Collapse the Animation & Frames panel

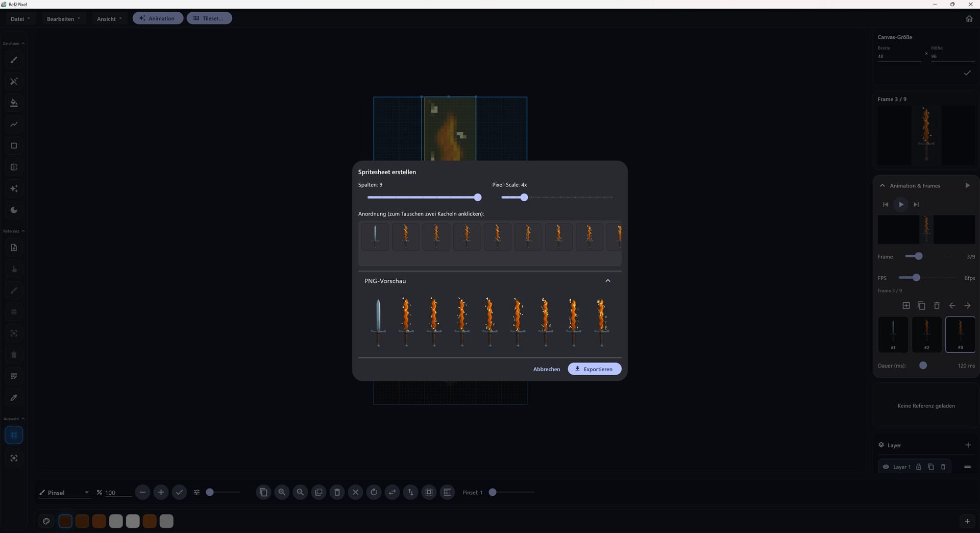coord(882,185)
